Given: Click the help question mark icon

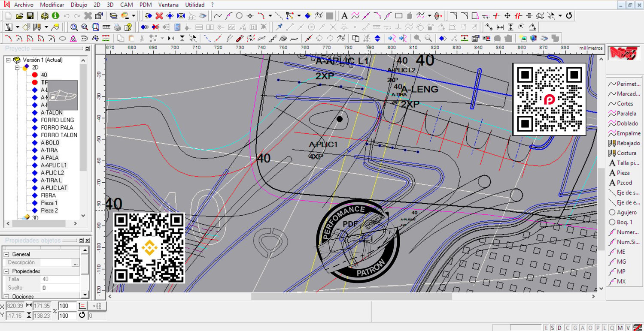Looking at the screenshot, I should [x=128, y=27].
